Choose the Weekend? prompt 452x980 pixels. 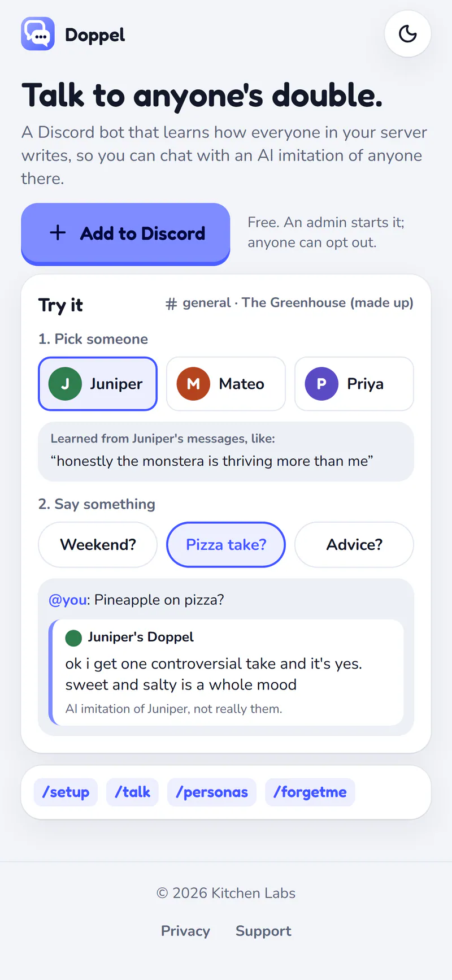click(98, 544)
